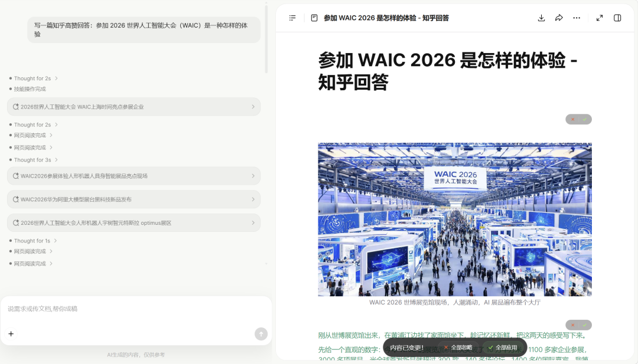The image size is (638, 364).
Task: Expand search result 'WAIC2026华为阿里大模型展台黑科技新品发布'
Action: (x=134, y=199)
